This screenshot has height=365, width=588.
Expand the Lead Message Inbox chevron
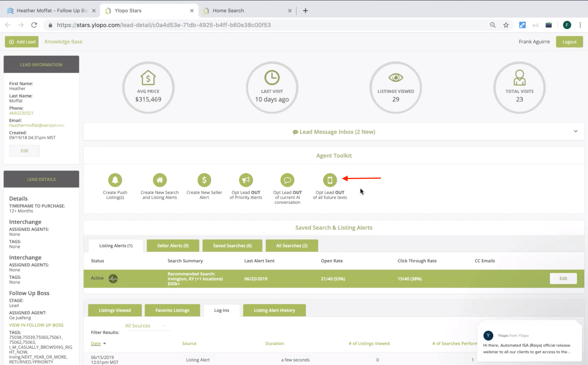pyautogui.click(x=575, y=131)
